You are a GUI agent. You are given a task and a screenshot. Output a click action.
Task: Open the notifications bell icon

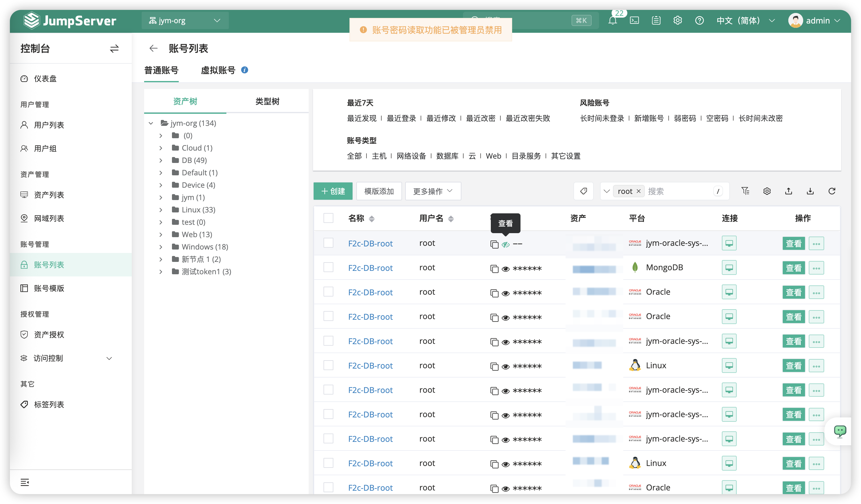click(613, 20)
